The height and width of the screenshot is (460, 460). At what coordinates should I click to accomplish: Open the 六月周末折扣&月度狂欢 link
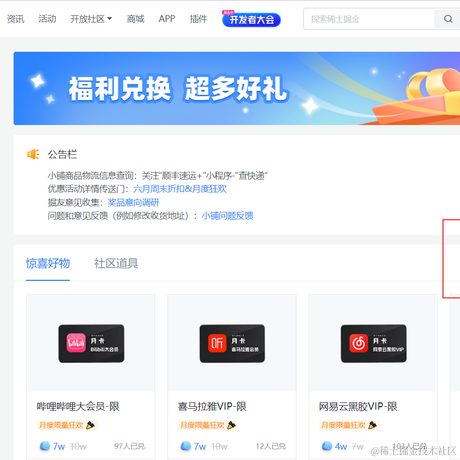coord(180,189)
